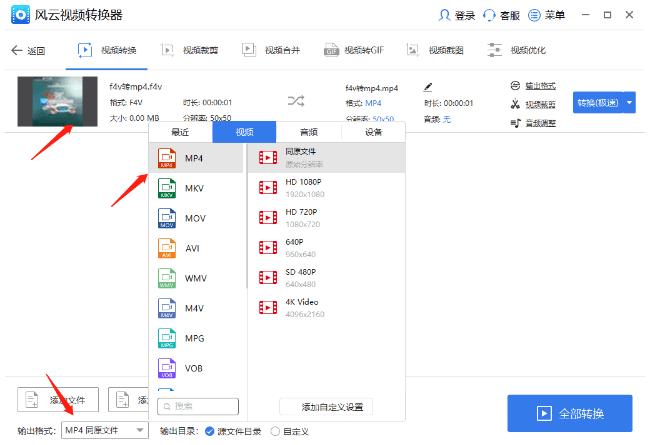
Task: Click the 风云视频转换器 app logo
Action: click(x=20, y=15)
